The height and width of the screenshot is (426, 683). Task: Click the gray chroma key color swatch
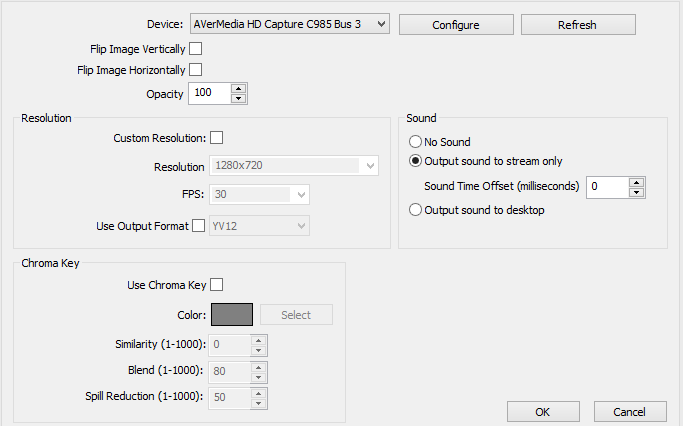coord(232,314)
